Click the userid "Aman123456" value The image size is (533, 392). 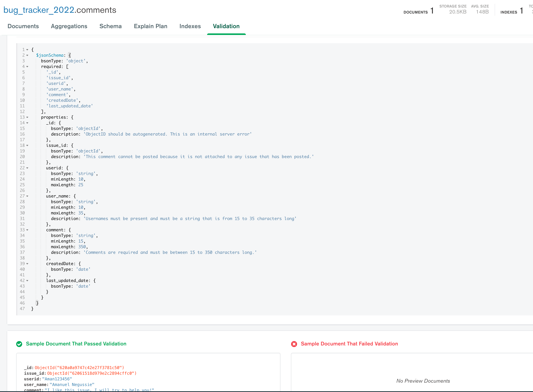pos(57,379)
